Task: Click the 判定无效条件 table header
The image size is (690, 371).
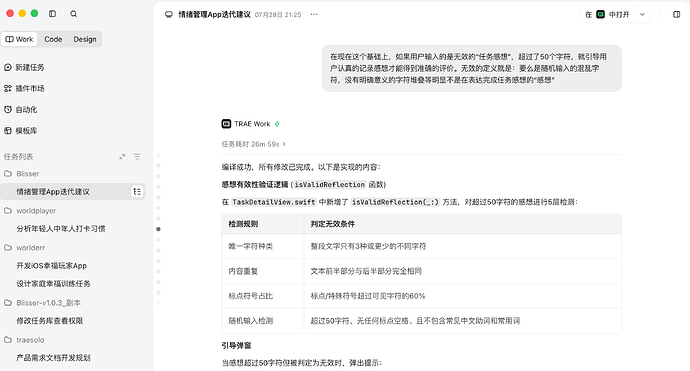Action: 463,224
